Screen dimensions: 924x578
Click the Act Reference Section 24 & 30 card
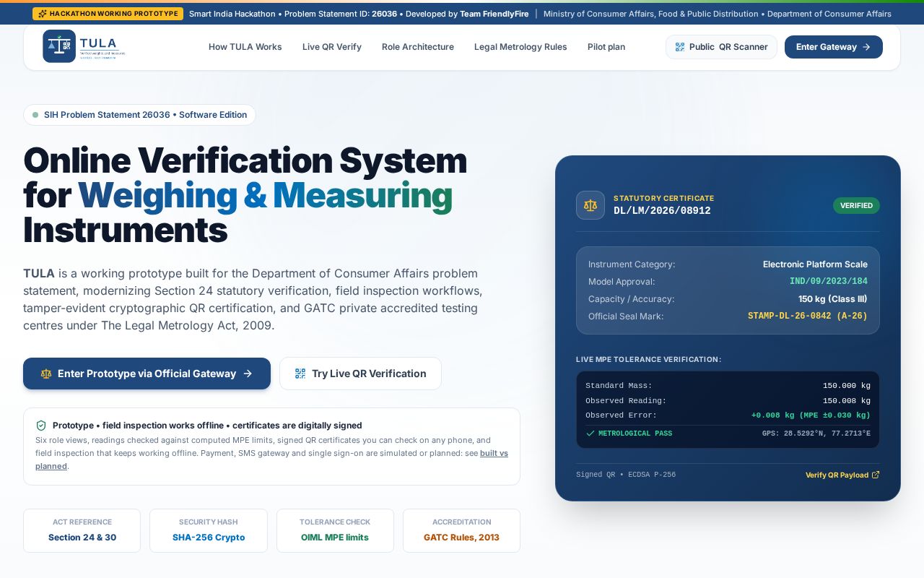click(x=82, y=530)
